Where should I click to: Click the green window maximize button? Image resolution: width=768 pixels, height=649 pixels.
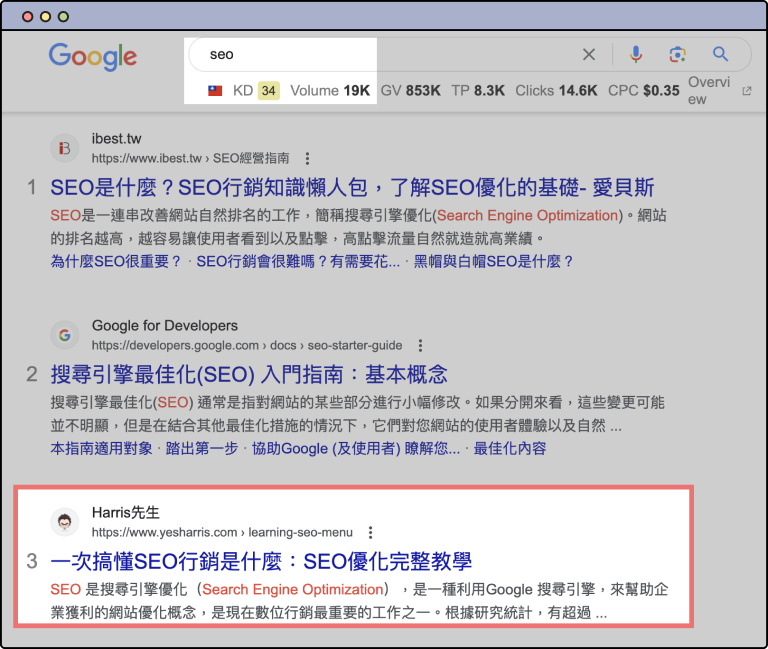coord(63,17)
